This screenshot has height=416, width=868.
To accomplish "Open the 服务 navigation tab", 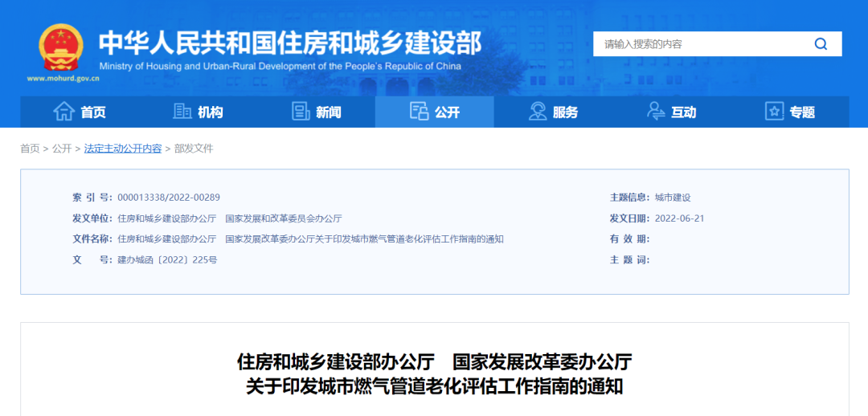I will tap(553, 112).
